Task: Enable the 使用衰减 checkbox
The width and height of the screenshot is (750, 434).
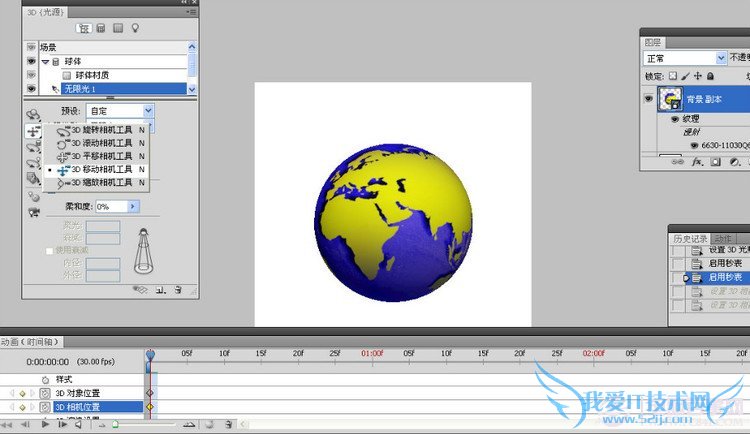Action: click(x=49, y=251)
